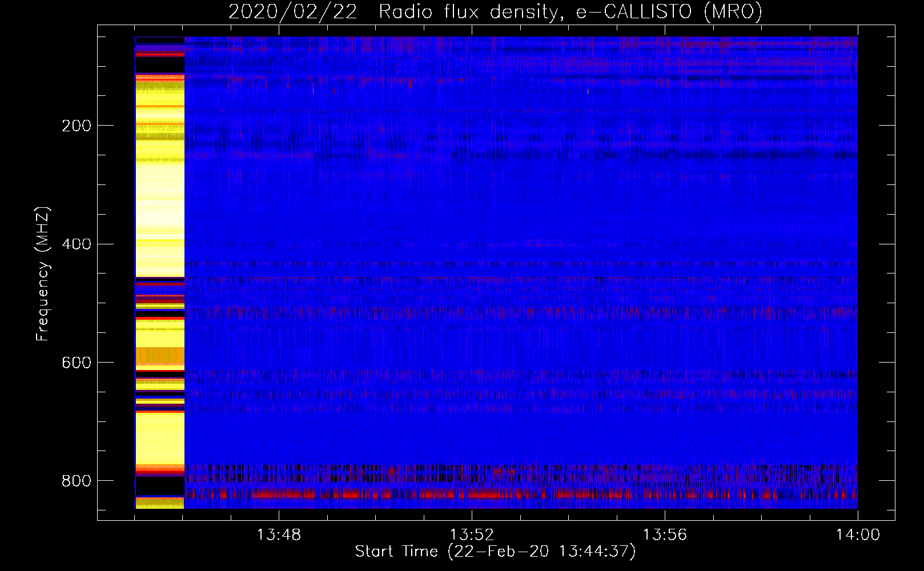
Task: Click the 200 frequency tick label
Action: pyautogui.click(x=77, y=126)
